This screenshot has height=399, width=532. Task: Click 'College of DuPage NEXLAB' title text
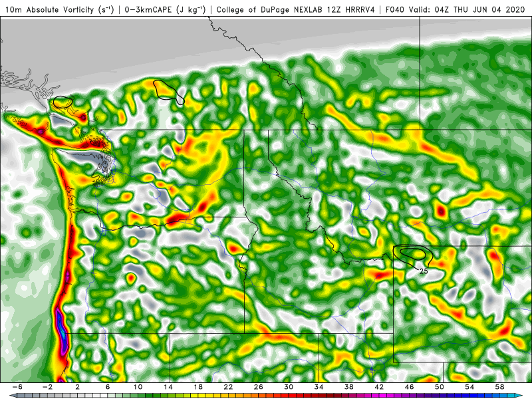[x=269, y=9]
